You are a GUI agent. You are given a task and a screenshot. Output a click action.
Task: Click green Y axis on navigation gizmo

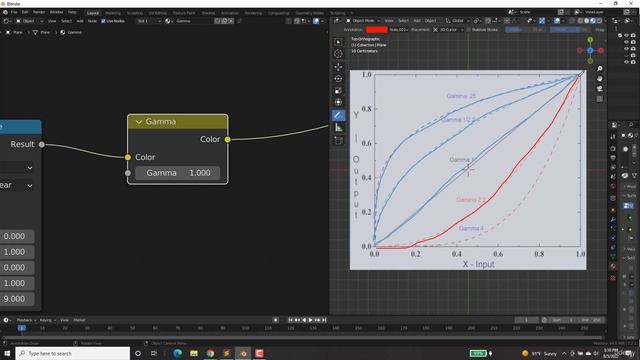click(x=590, y=40)
